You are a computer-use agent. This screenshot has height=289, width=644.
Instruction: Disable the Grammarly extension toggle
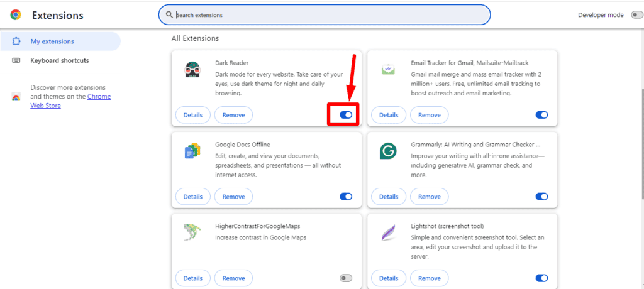(x=541, y=197)
